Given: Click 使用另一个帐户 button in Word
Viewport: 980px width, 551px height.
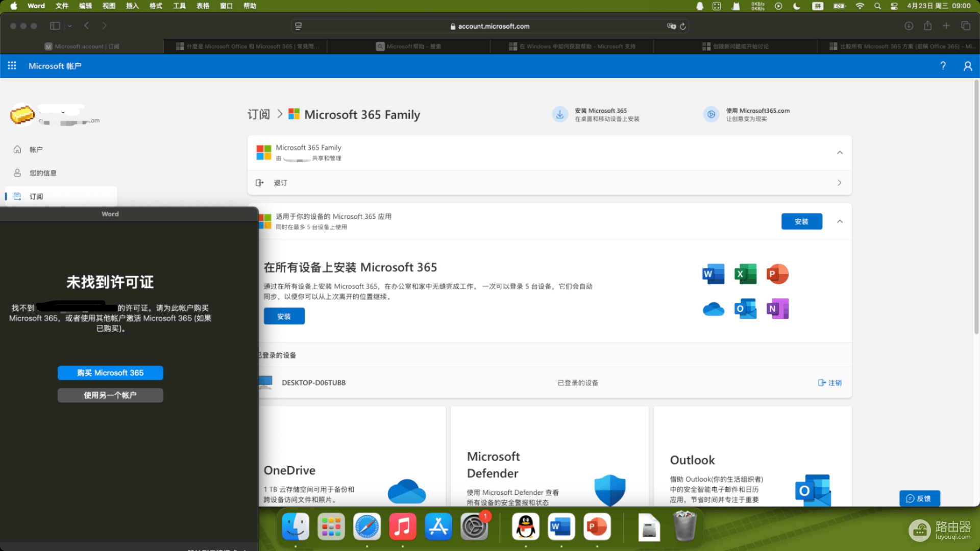Looking at the screenshot, I should (110, 395).
